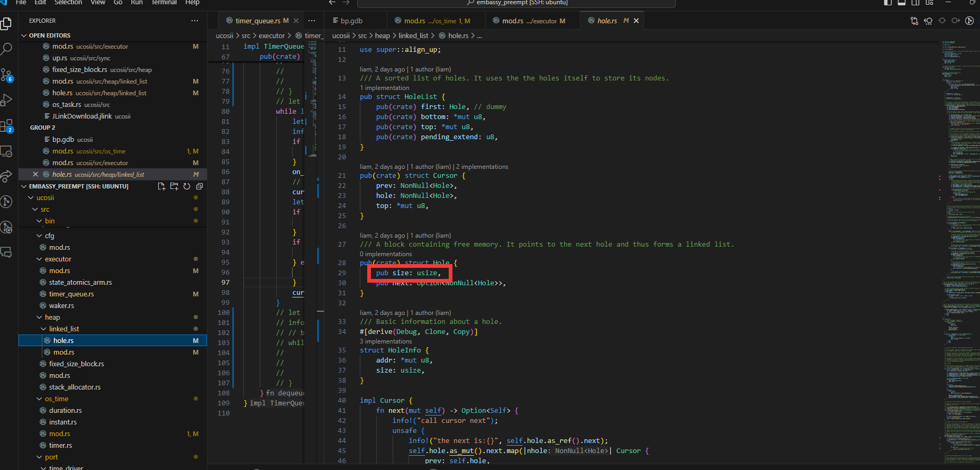Image resolution: width=980 pixels, height=470 pixels.
Task: Open the Extensions view with badge 2
Action: coord(6,126)
